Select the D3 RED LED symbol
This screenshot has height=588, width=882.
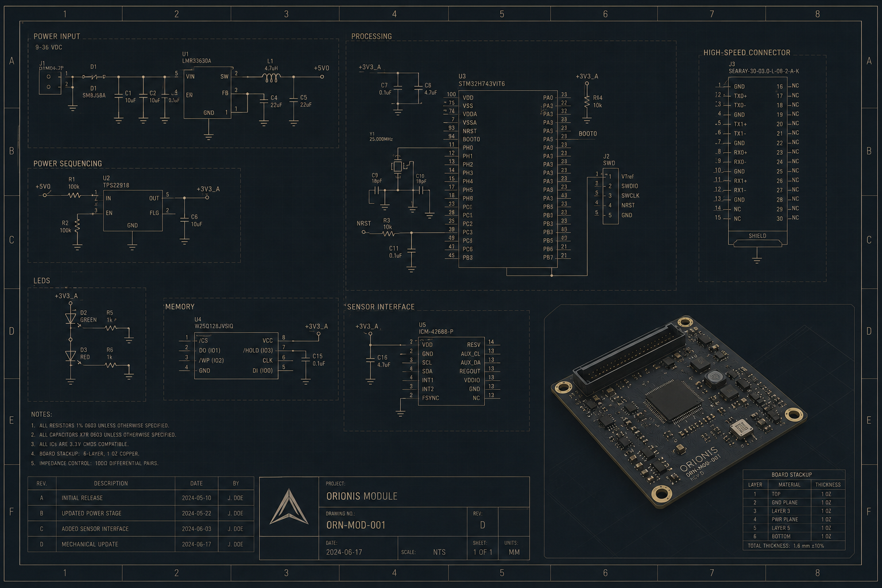point(71,356)
